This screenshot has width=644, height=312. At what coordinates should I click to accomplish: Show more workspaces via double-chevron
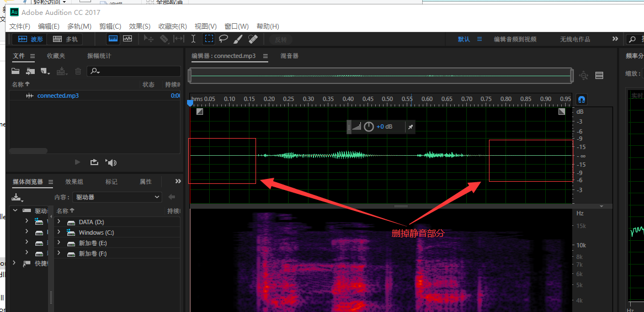click(x=615, y=39)
